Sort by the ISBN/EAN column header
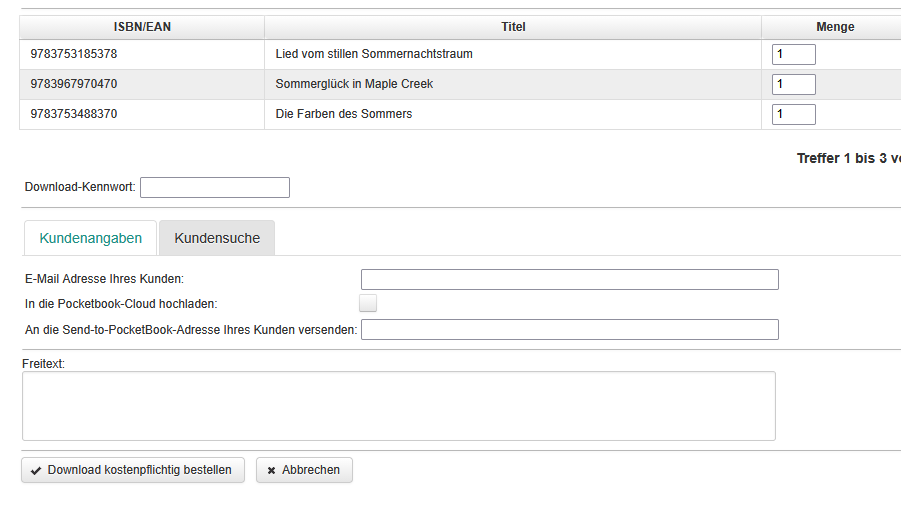 tap(142, 27)
